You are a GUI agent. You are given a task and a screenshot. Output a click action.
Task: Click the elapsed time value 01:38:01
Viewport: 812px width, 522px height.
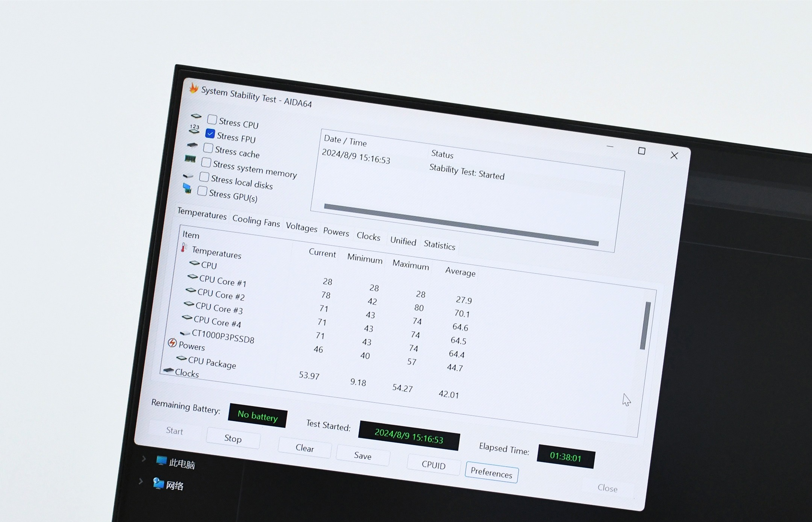(566, 457)
